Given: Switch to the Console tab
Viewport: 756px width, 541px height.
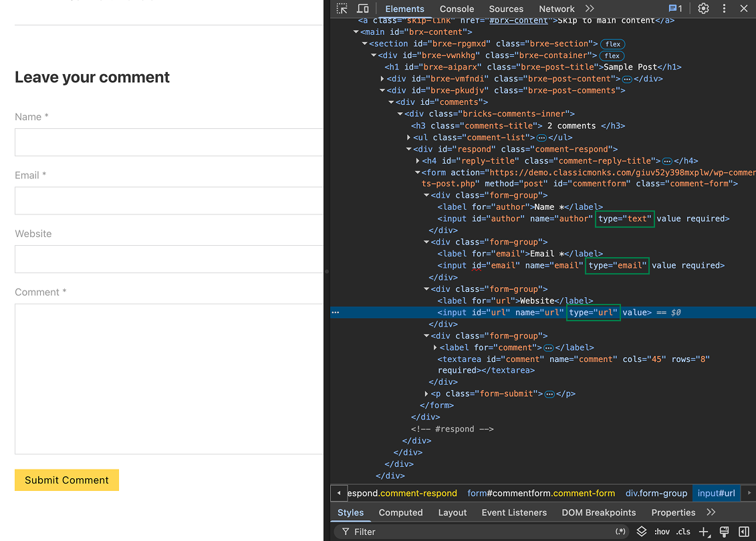Looking at the screenshot, I should [x=457, y=9].
